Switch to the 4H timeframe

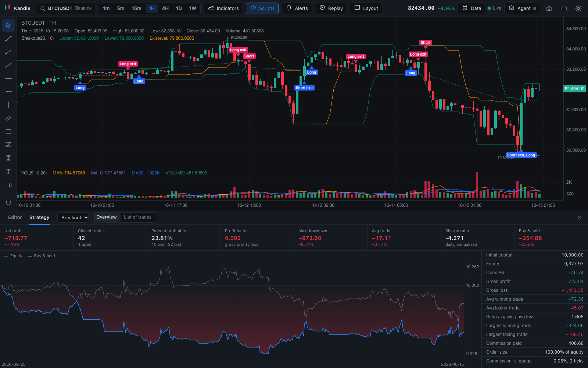tap(165, 8)
